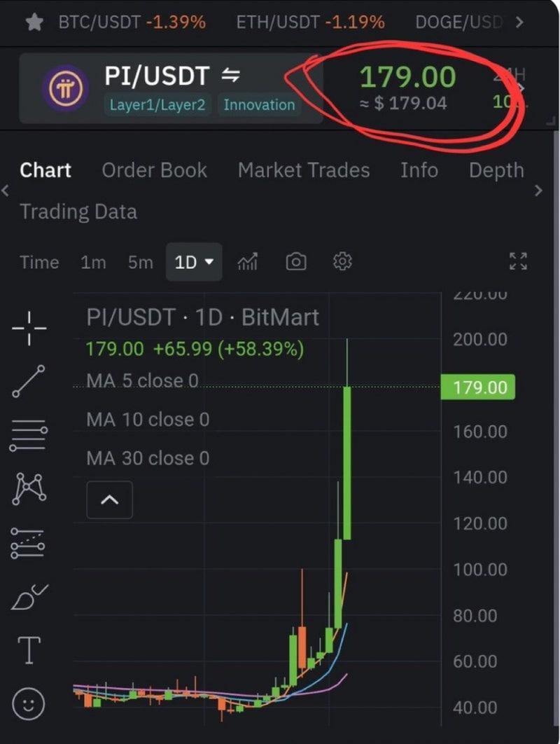
Task: Select the trend line drawing tool
Action: click(29, 382)
